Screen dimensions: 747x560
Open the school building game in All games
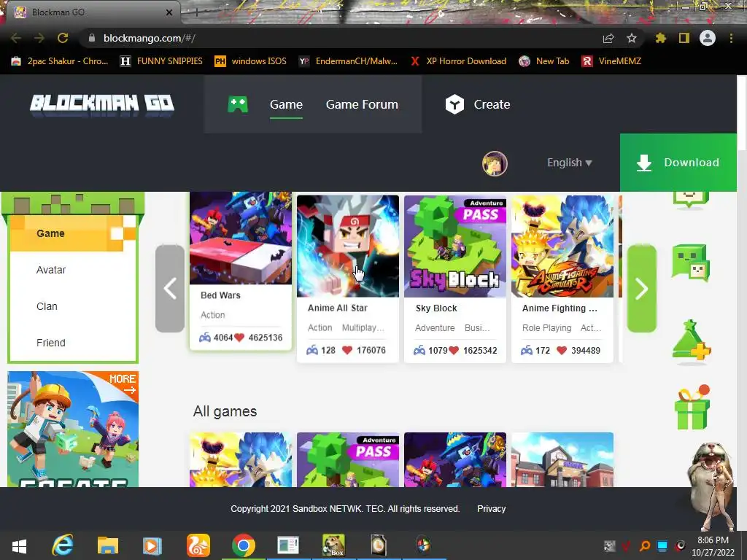pos(562,459)
